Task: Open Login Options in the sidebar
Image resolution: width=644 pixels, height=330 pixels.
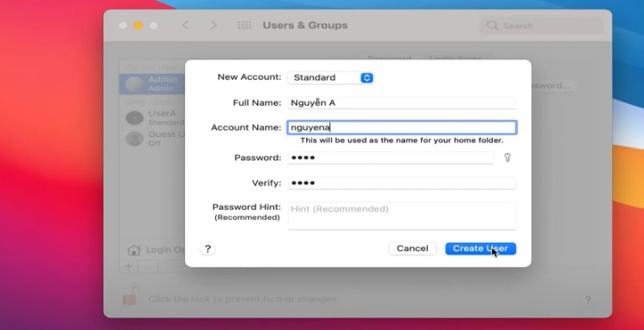Action: tap(156, 249)
